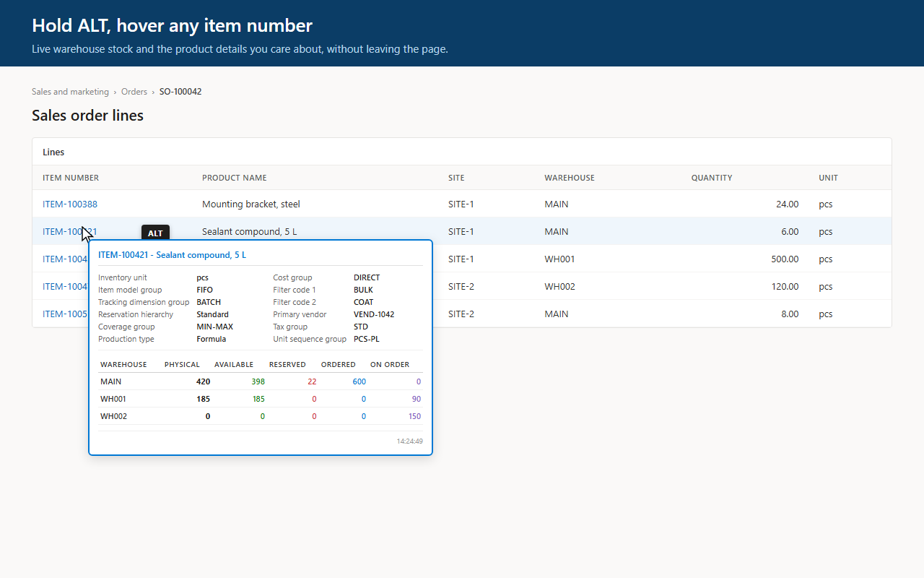
Task: Click the MAIN available stock value 398
Action: point(258,381)
